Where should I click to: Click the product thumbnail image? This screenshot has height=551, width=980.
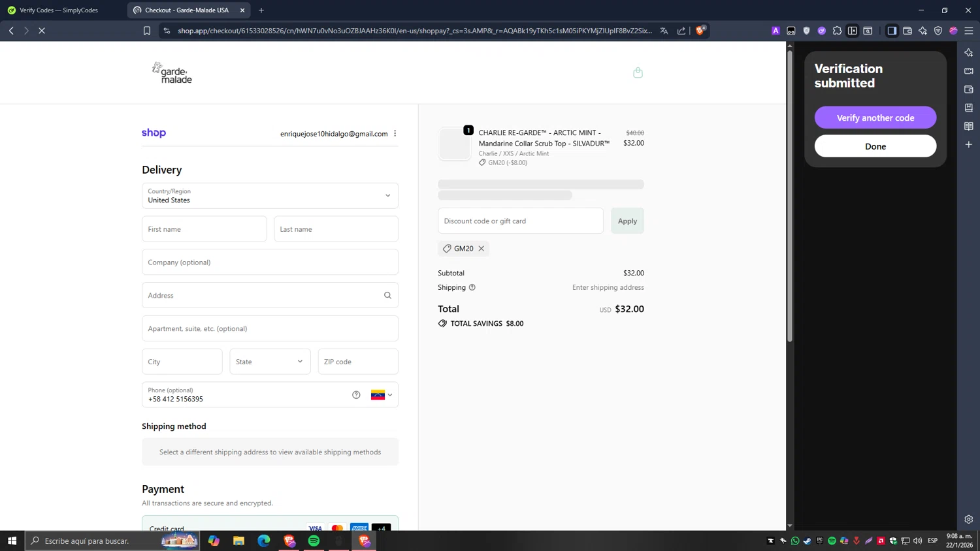click(x=455, y=144)
